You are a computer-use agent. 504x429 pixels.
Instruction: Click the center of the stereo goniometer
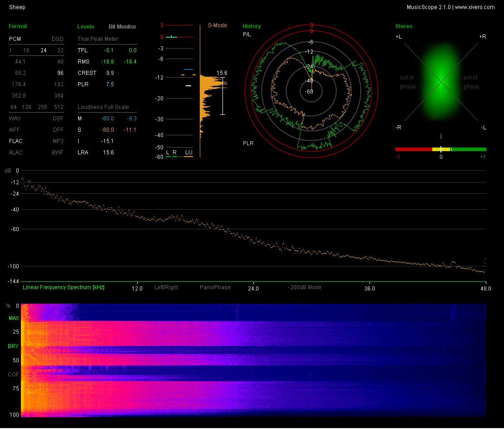point(440,82)
